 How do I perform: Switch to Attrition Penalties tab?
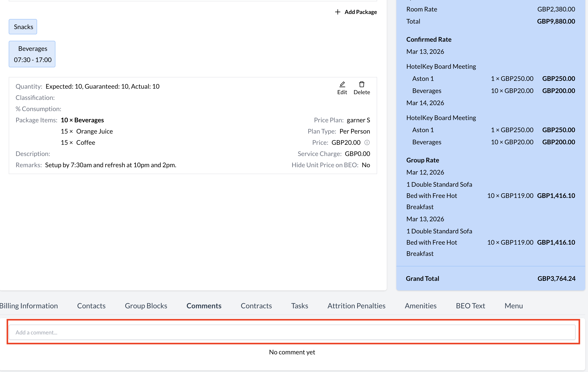tap(356, 306)
